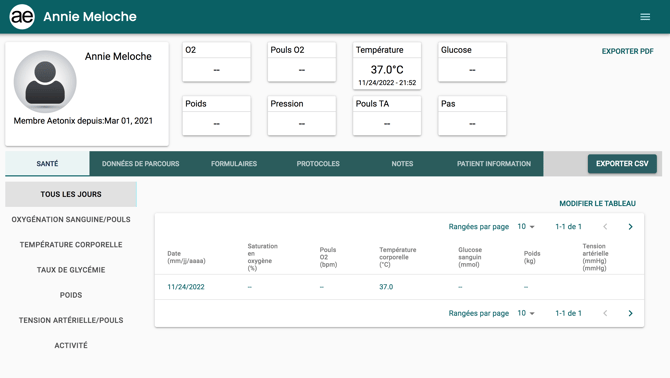
Task: Click Membre Aetonix depuis text
Action: click(83, 121)
